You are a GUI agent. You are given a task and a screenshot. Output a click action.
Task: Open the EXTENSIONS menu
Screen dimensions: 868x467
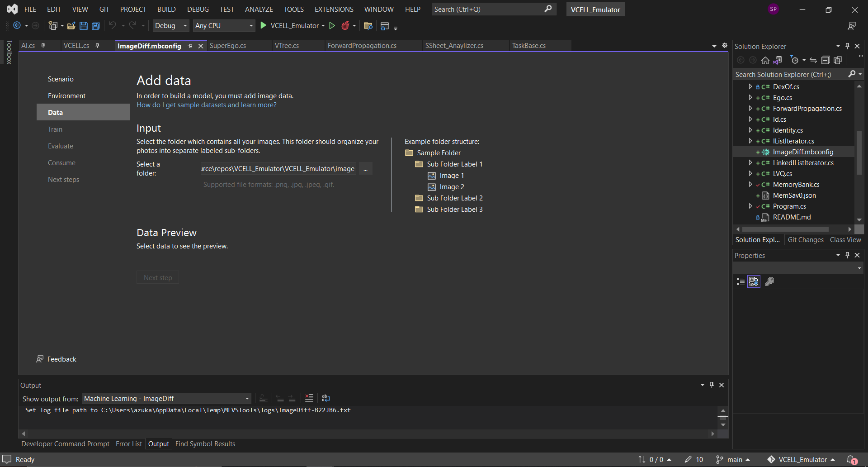333,9
